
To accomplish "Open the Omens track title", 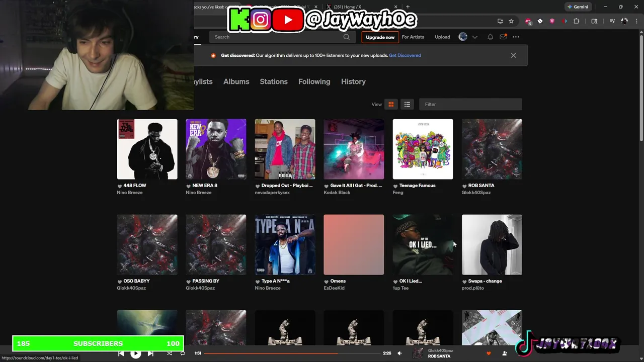I will tap(338, 281).
